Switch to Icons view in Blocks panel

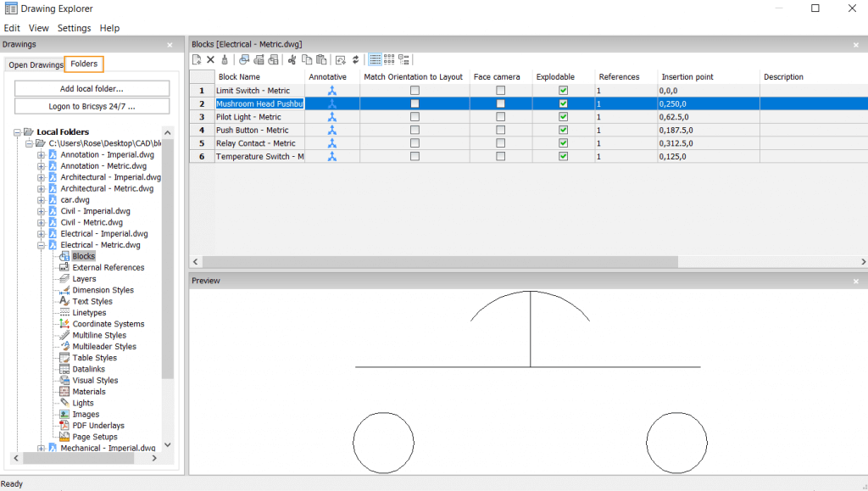(388, 59)
